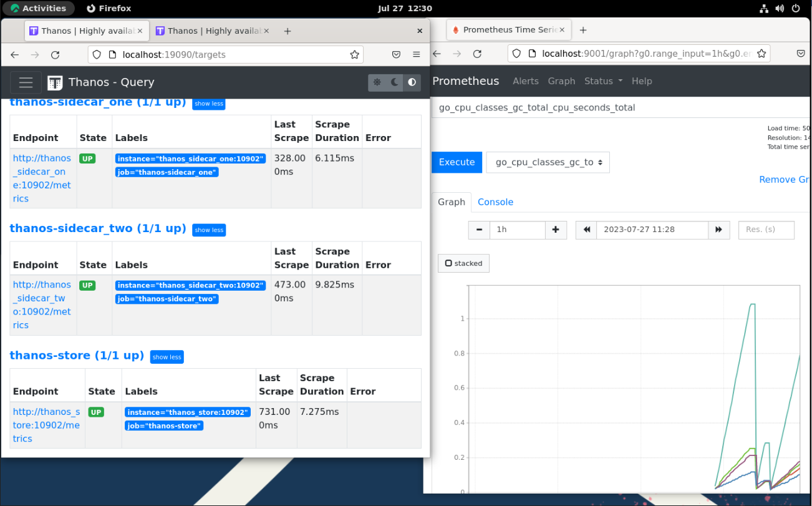Reload the Prometheus graph page
The width and height of the screenshot is (812, 506).
(x=477, y=54)
